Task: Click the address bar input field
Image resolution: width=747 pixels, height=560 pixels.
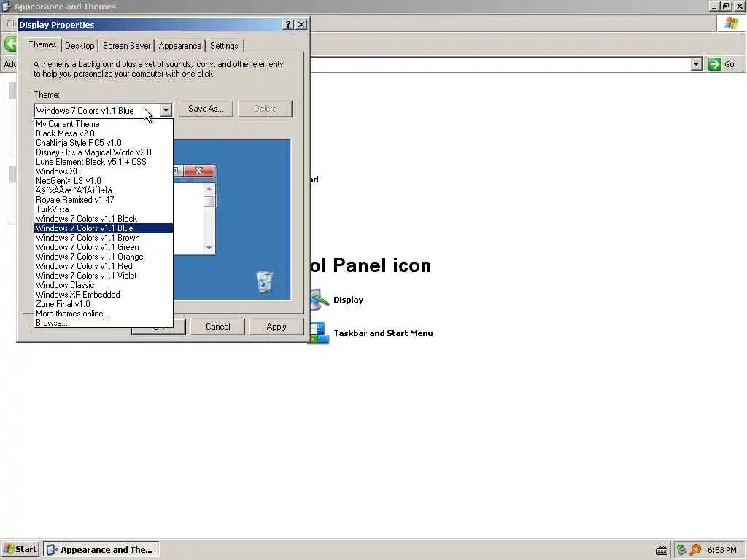Action: (500, 64)
